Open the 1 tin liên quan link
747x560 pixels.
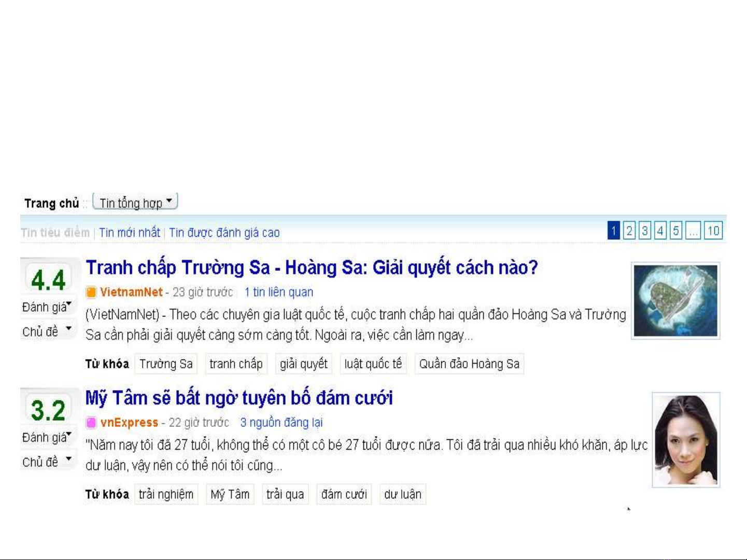(x=279, y=292)
